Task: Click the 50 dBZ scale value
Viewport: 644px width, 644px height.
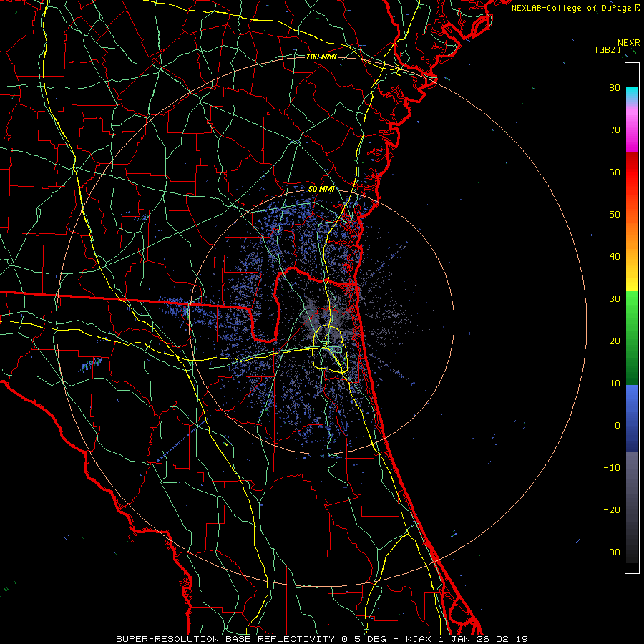Action: point(615,215)
